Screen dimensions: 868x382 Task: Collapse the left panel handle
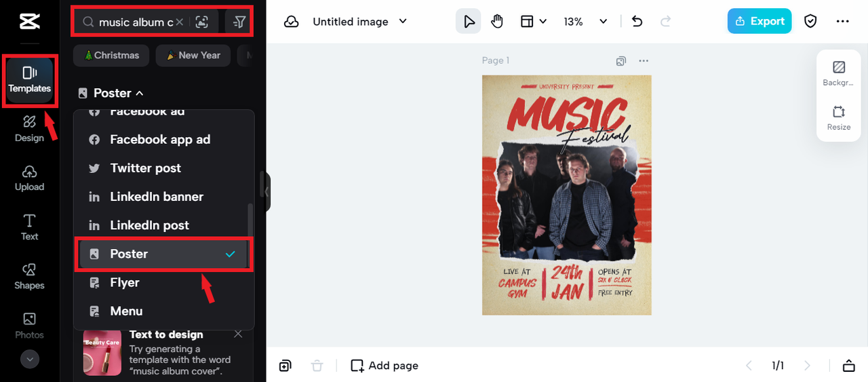(x=266, y=192)
